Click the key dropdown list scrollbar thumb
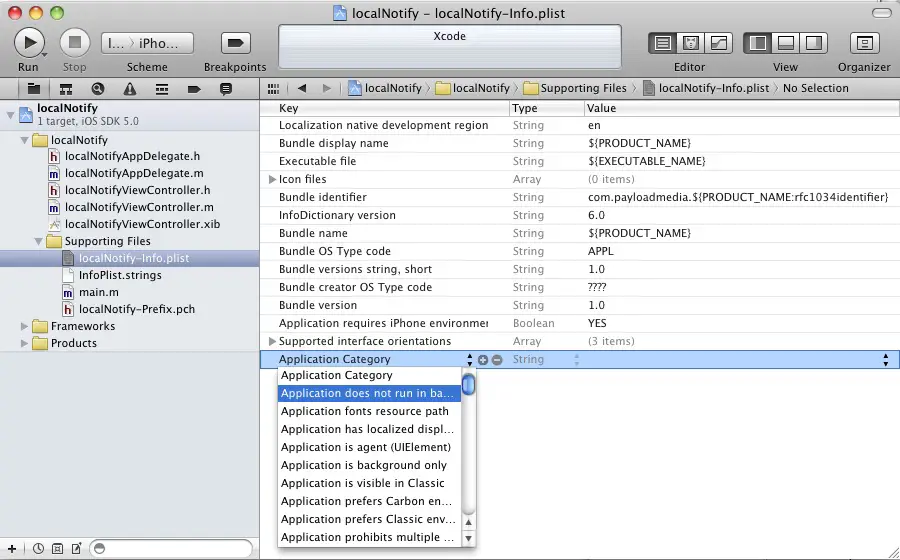The height and width of the screenshot is (560, 900). 468,385
